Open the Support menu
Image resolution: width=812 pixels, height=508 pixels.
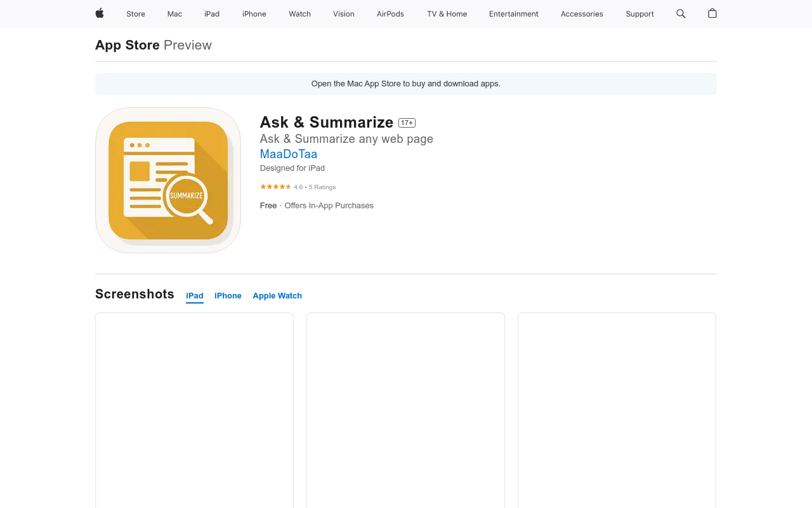[639, 14]
